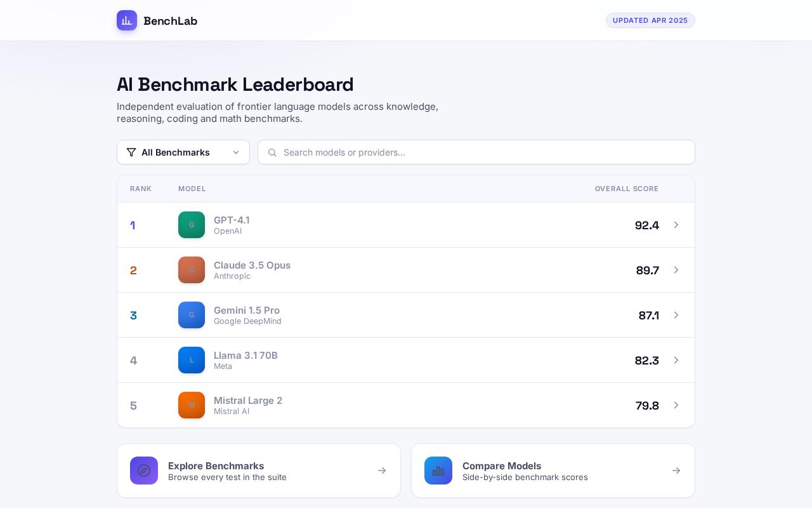The height and width of the screenshot is (508, 812).
Task: Click the search magnifier icon
Action: click(x=273, y=152)
